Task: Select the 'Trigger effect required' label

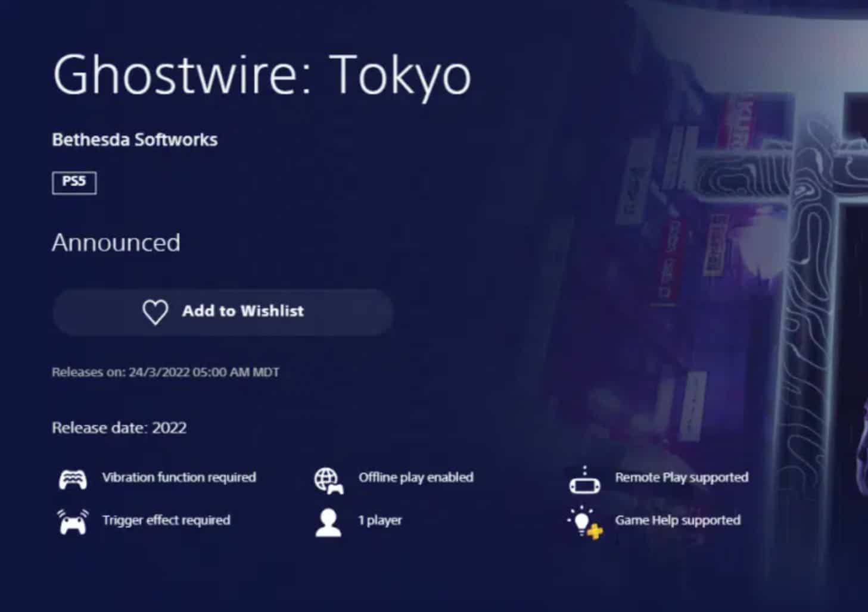Action: [166, 520]
